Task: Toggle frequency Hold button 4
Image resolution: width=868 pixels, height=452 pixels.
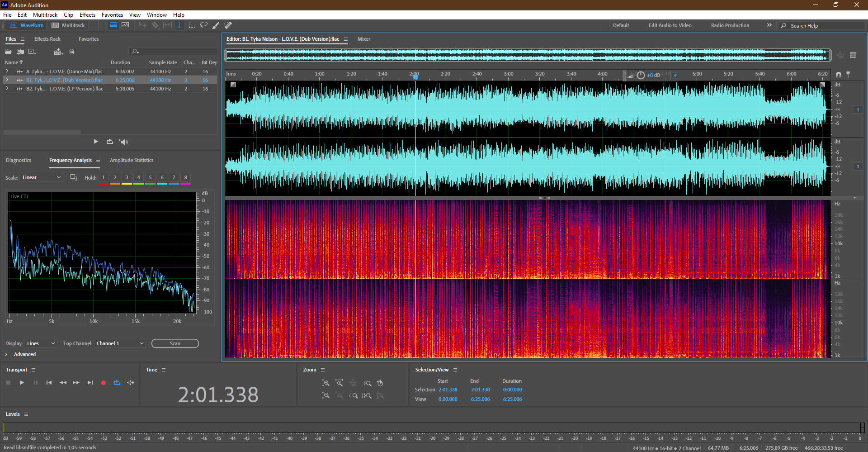Action: (x=138, y=177)
